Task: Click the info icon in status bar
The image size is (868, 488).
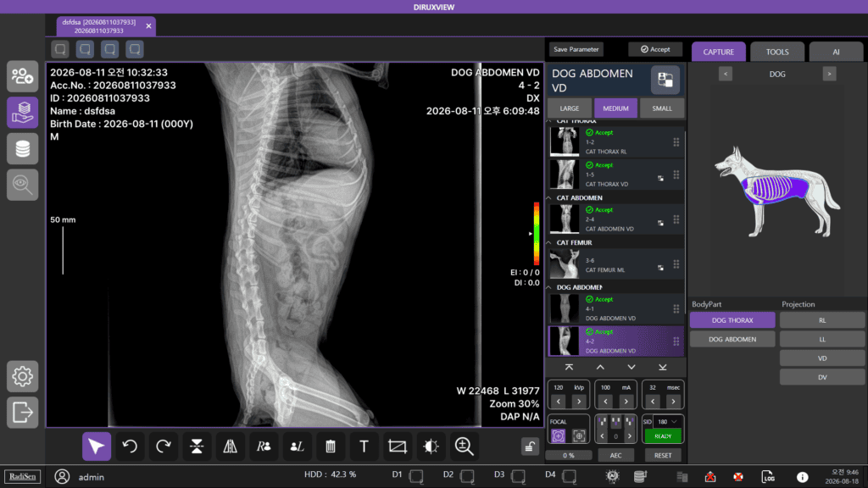Action: pos(802,477)
